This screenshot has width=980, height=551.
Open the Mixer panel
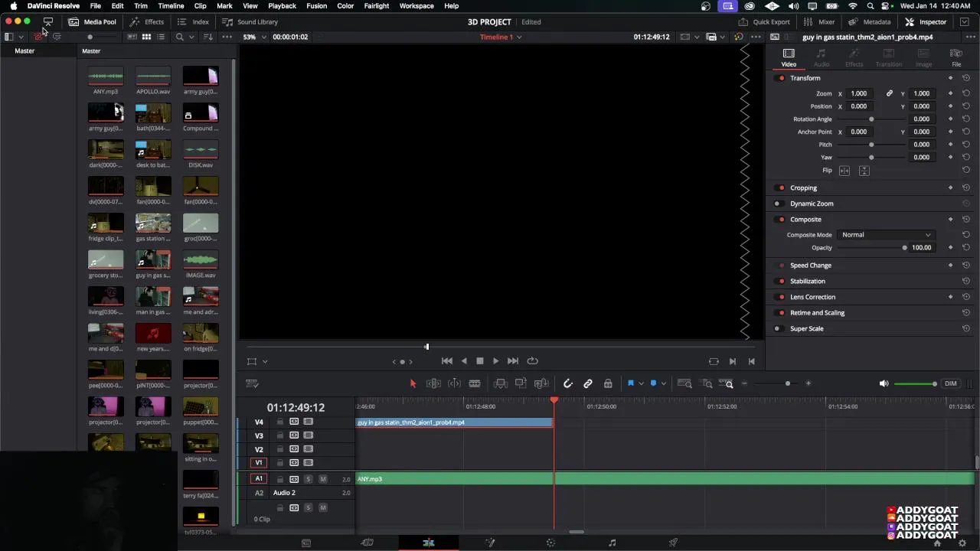[819, 21]
